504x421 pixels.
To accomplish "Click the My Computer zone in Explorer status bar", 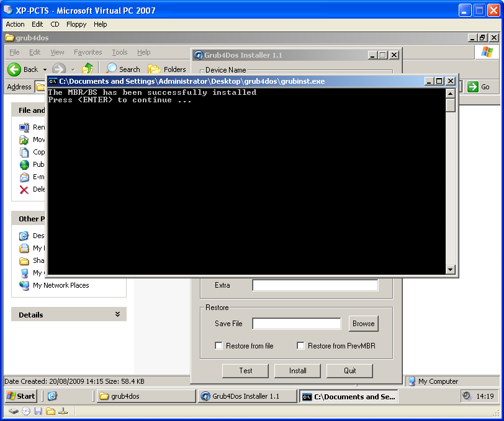I will pos(433,381).
